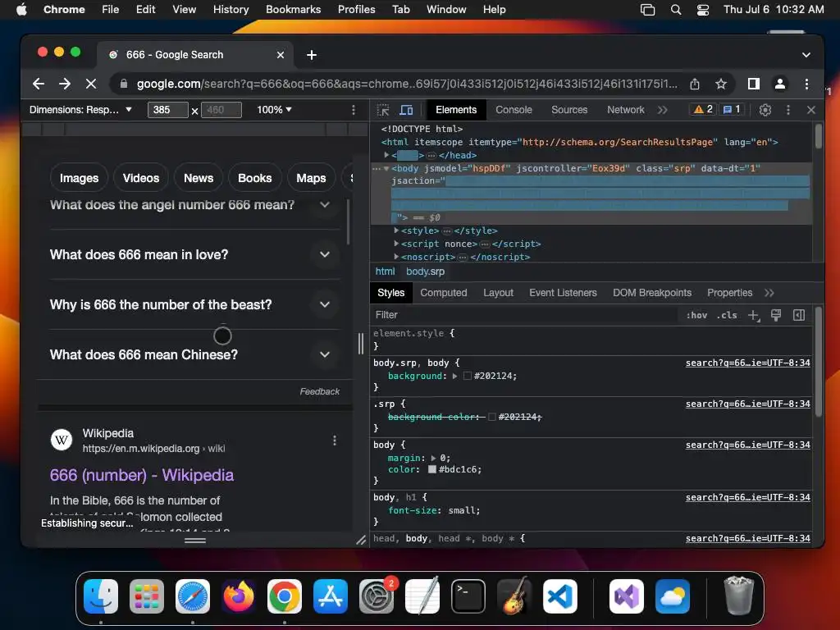Viewport: 840px width, 630px height.
Task: Click the Styles Filter input
Action: pos(525,315)
